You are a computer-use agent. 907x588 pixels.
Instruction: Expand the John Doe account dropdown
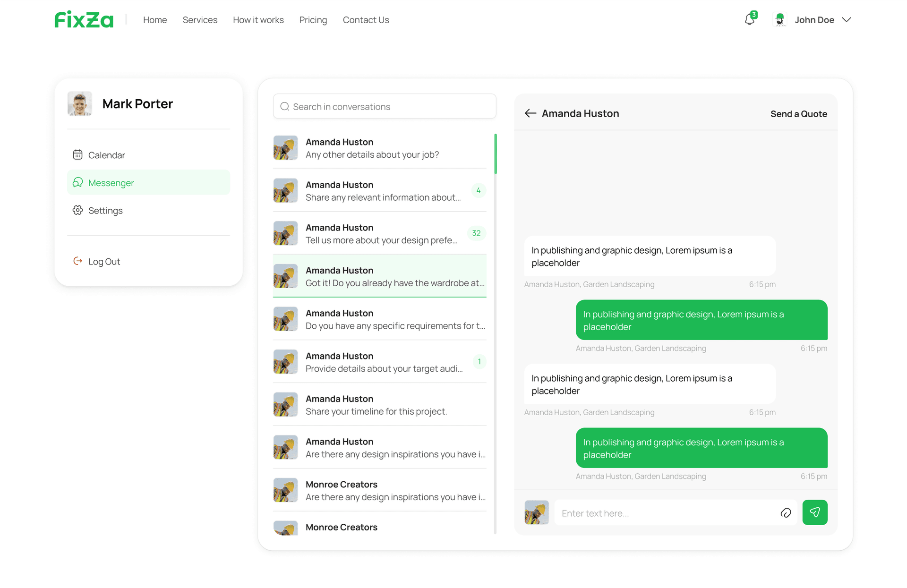pos(847,20)
